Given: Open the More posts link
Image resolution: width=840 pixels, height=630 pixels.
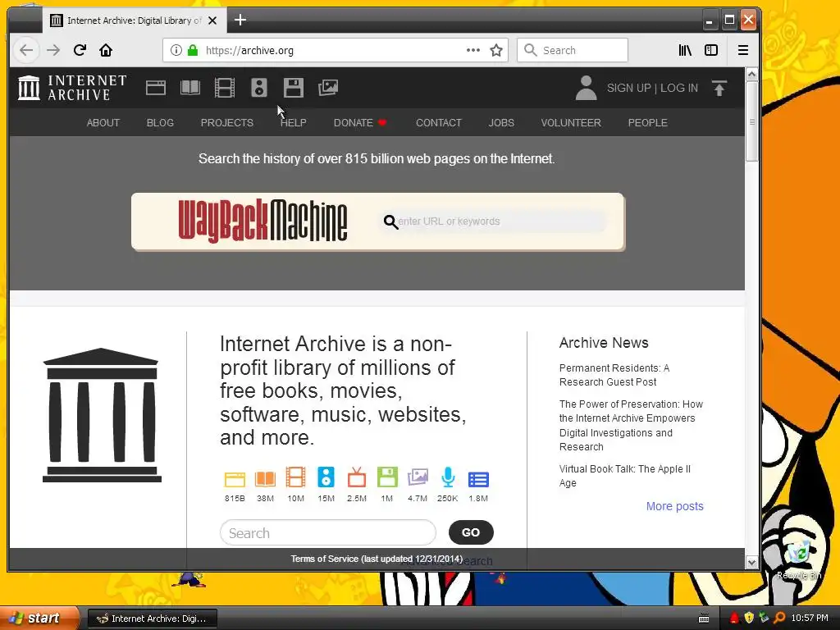Looking at the screenshot, I should [x=674, y=506].
